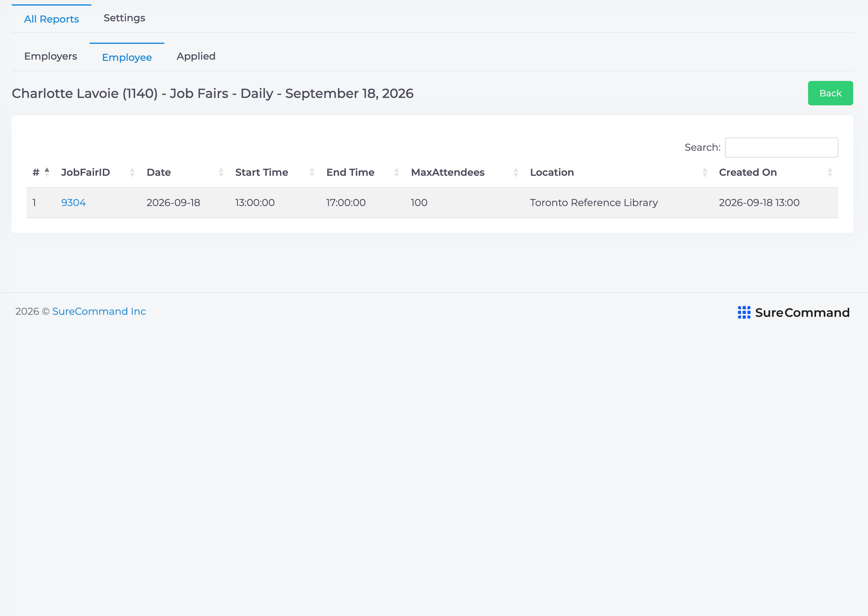Screen dimensions: 868x616
Task: Click the MaxAttendees column header text
Action: [x=448, y=172]
